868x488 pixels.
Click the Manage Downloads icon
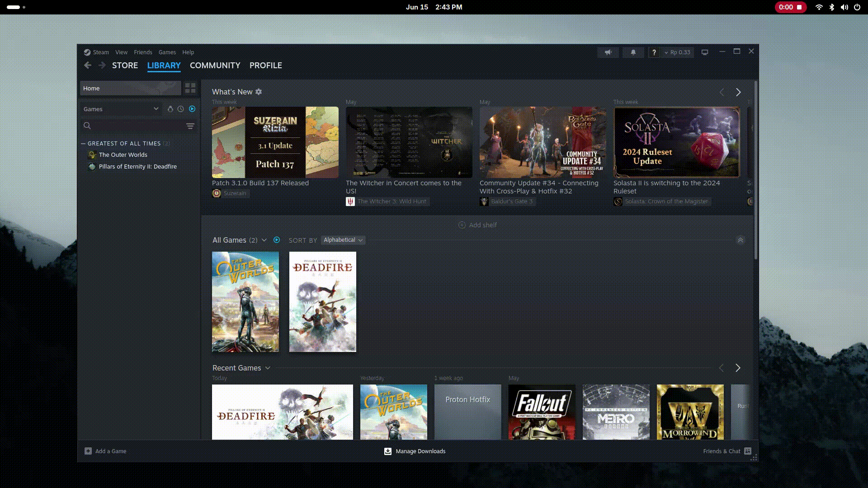point(388,451)
